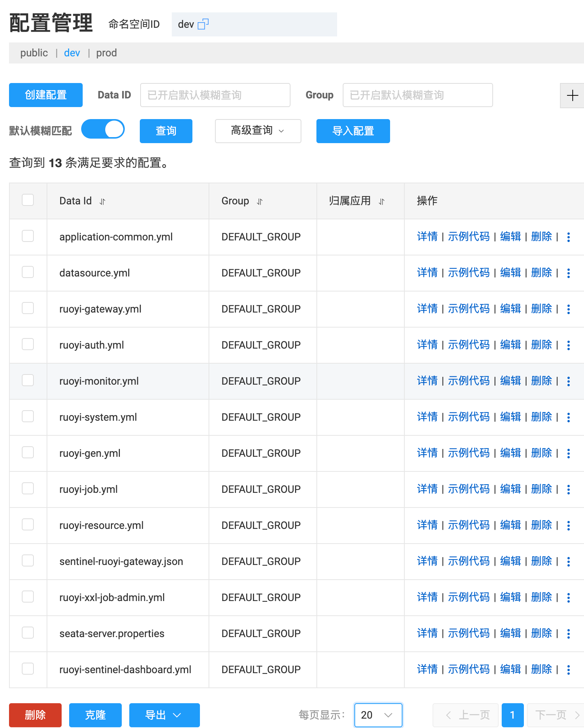Check the ruoyi-auth.yml row checkbox
Screen dimensions: 584x728
pyautogui.click(x=28, y=344)
